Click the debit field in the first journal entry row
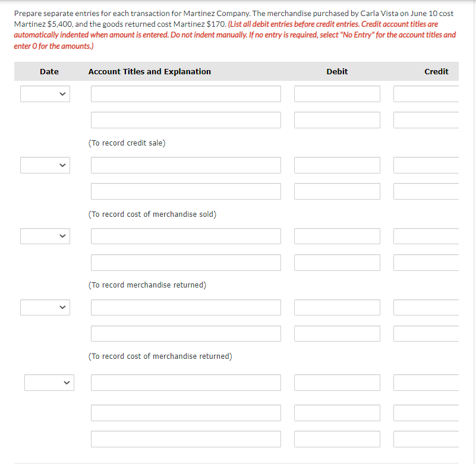This screenshot has height=464, width=476. click(x=337, y=93)
